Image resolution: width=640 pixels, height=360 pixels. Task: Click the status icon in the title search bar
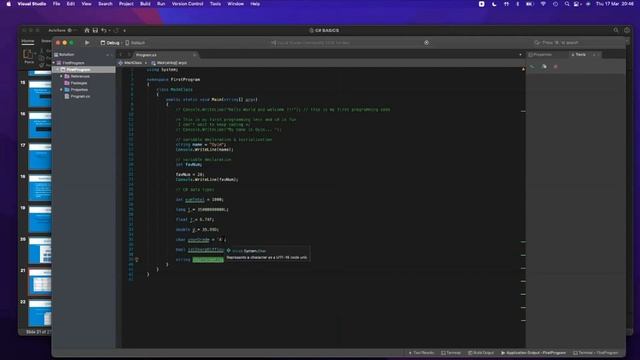(x=427, y=42)
